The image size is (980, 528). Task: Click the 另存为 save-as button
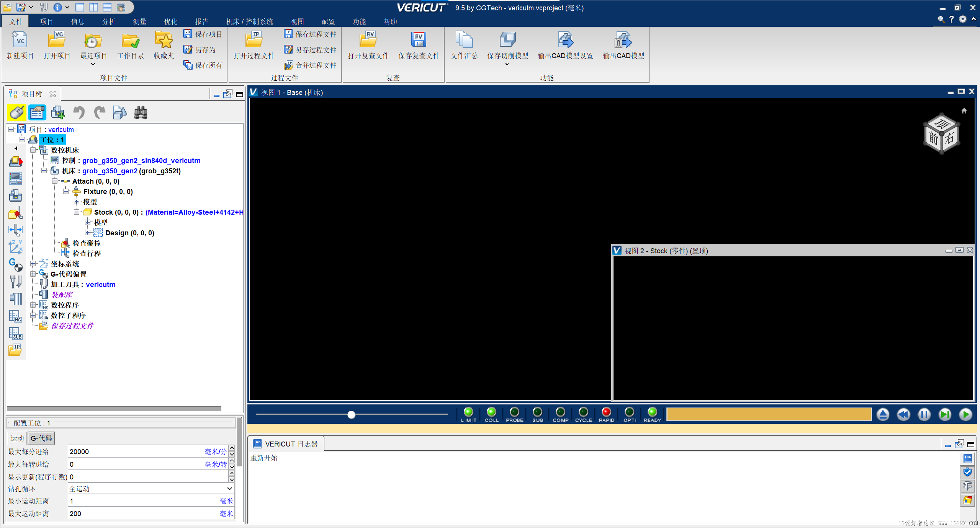coord(200,50)
